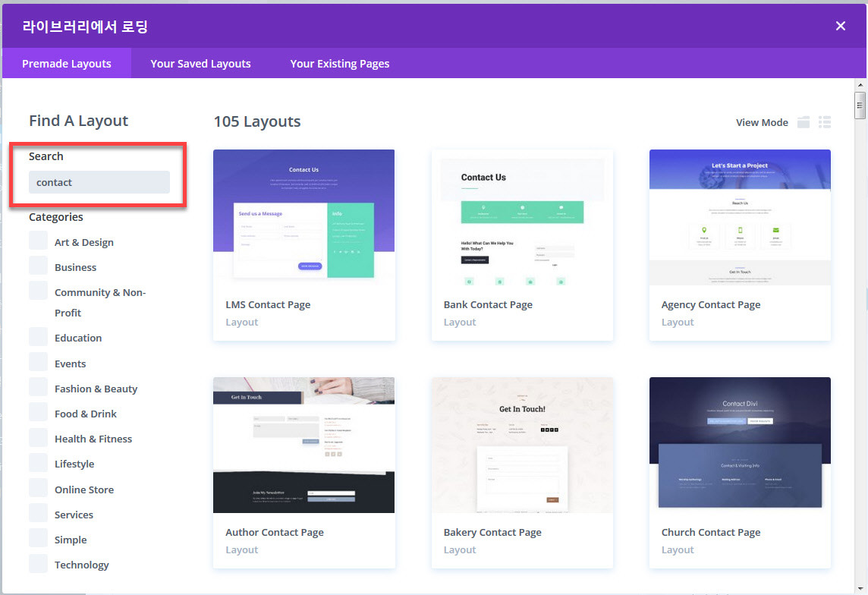Open the Your Existing Pages tab
The image size is (868, 595).
click(339, 64)
